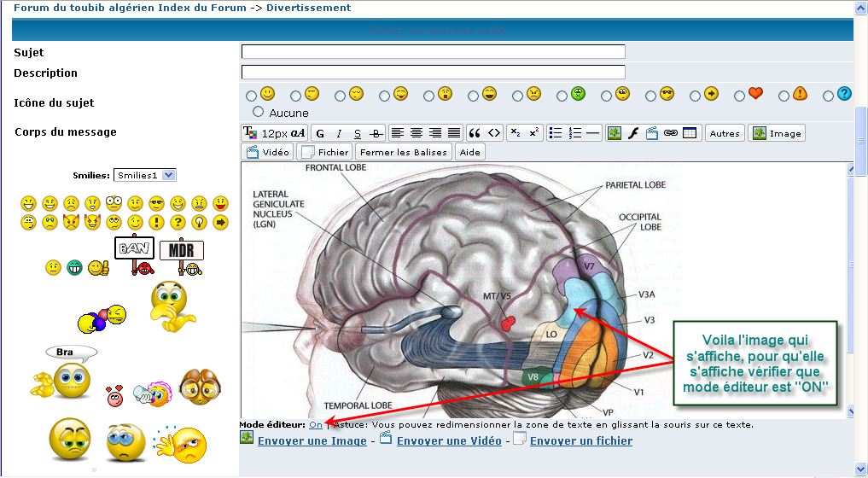Choose the aA font family tool
Viewport: 868px width, 478px height.
click(298, 133)
